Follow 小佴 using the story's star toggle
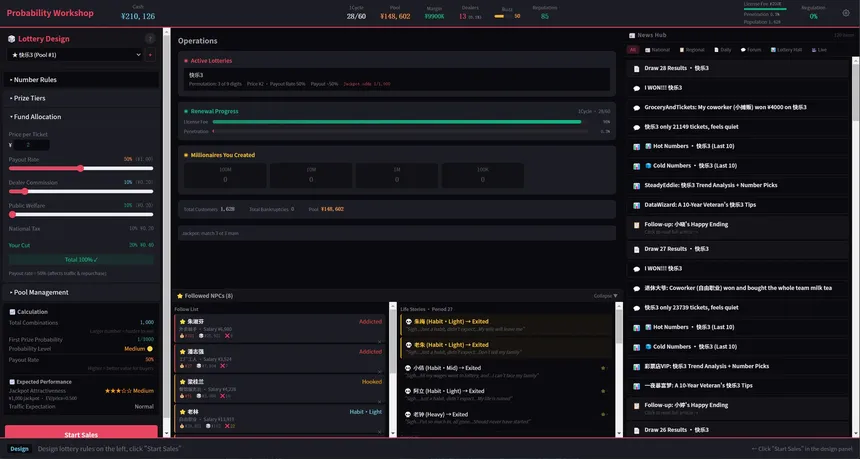The image size is (860, 459). 603,368
